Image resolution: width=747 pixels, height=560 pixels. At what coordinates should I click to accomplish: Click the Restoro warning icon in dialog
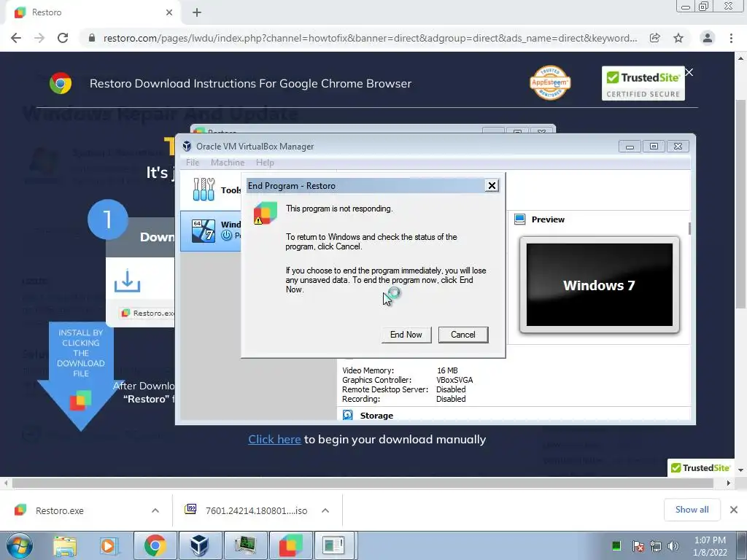click(x=265, y=213)
